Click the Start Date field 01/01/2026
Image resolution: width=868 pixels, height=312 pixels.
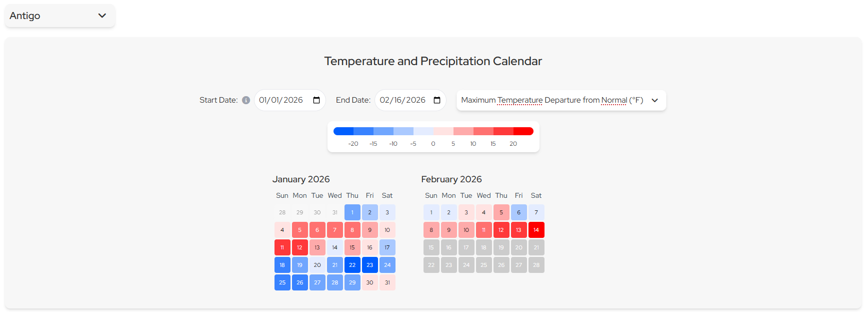281,100
